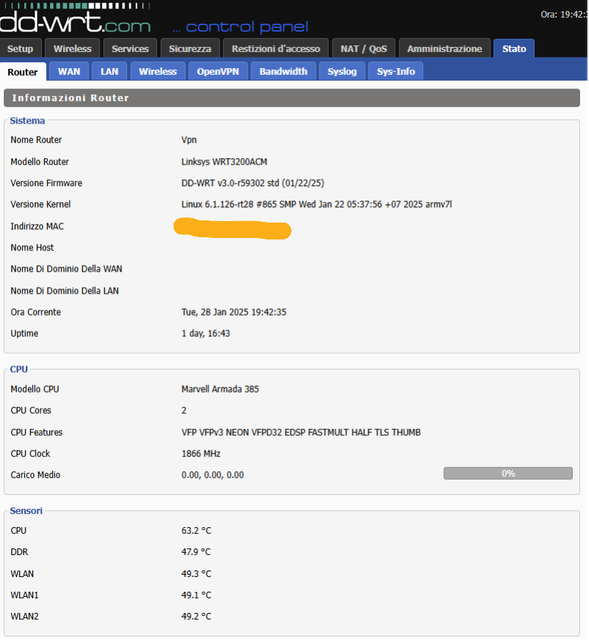This screenshot has height=640, width=589.
Task: Open the Wireless main tab
Action: [72, 49]
